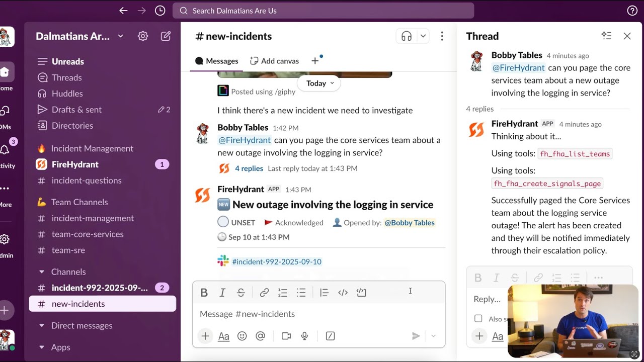The width and height of the screenshot is (644, 362).
Task: Open huddle options dropdown chevron
Action: point(423,36)
